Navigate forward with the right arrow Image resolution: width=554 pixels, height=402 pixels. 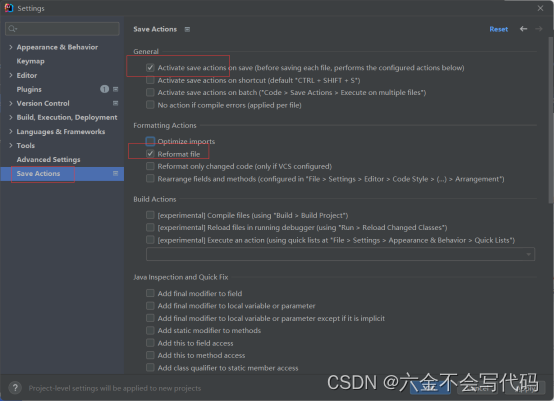pyautogui.click(x=539, y=29)
